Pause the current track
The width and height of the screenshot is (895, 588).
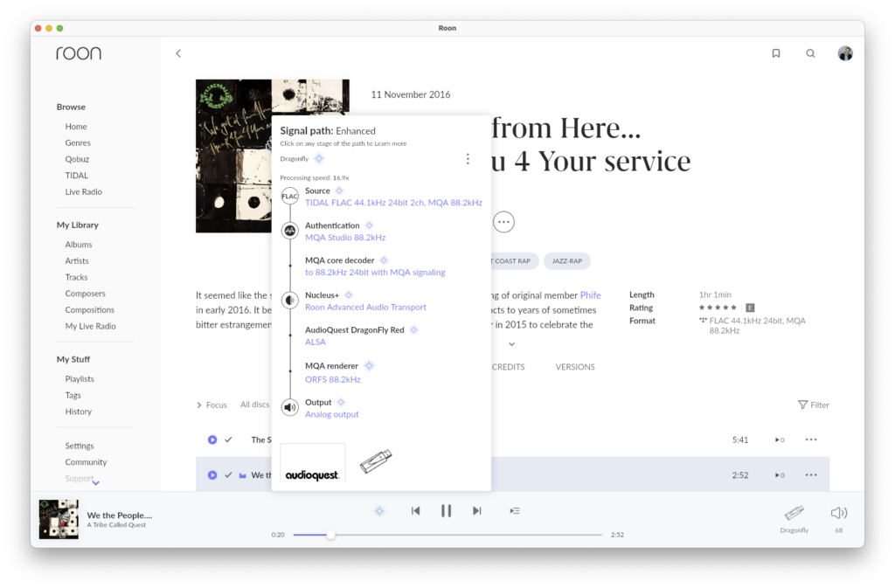pyautogui.click(x=447, y=511)
